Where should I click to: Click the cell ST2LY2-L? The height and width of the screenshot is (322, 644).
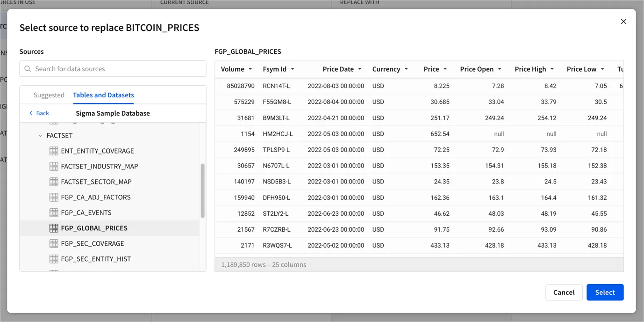coord(276,213)
